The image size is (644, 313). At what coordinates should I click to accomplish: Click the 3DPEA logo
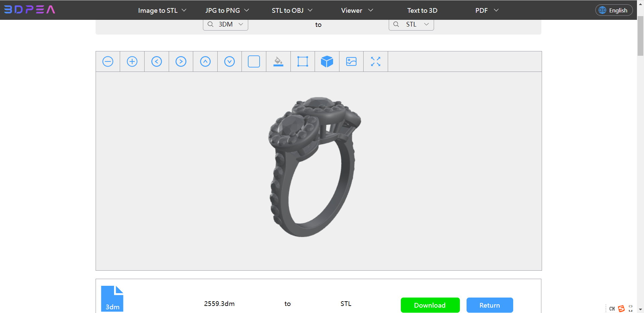[30, 9]
